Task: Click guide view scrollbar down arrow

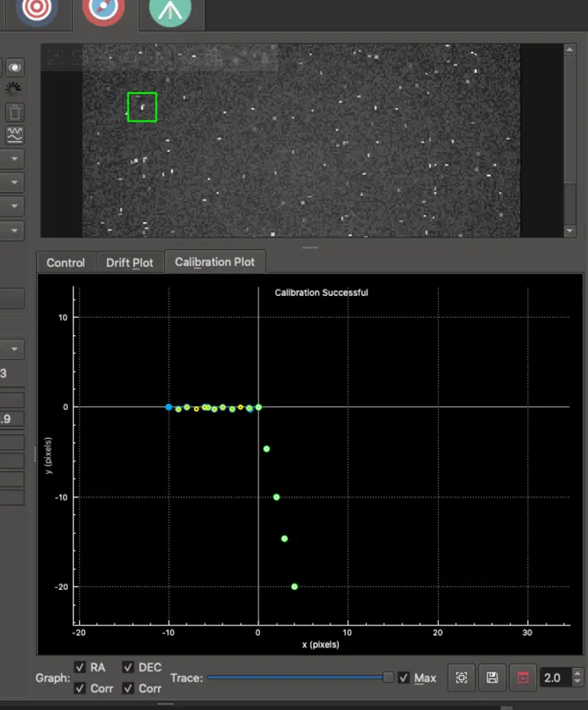Action: coord(569,231)
